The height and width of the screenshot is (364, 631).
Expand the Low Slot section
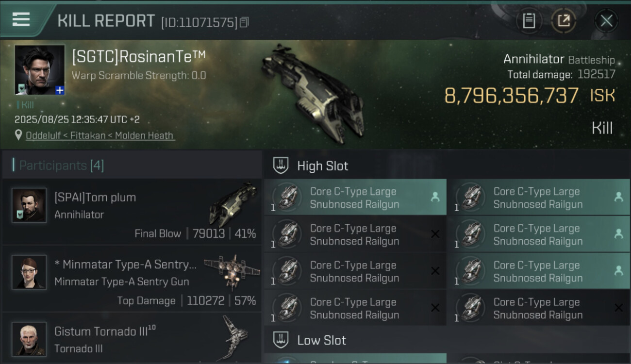(x=321, y=340)
